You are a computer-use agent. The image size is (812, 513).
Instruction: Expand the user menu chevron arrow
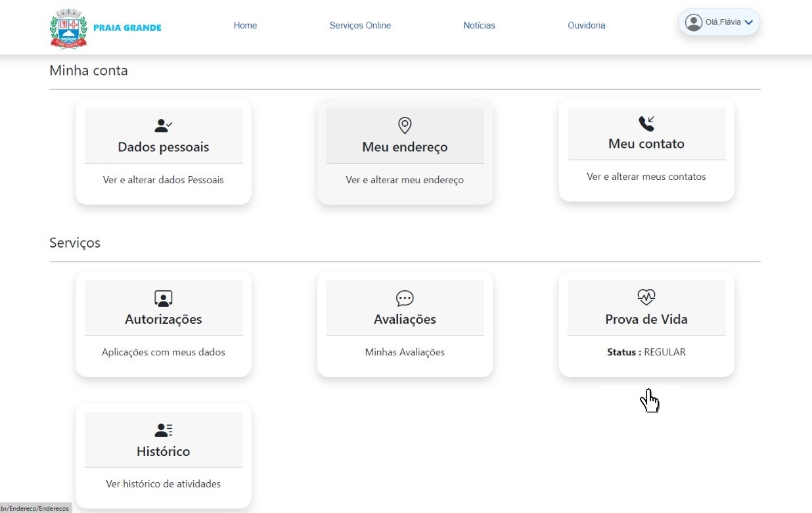click(749, 23)
